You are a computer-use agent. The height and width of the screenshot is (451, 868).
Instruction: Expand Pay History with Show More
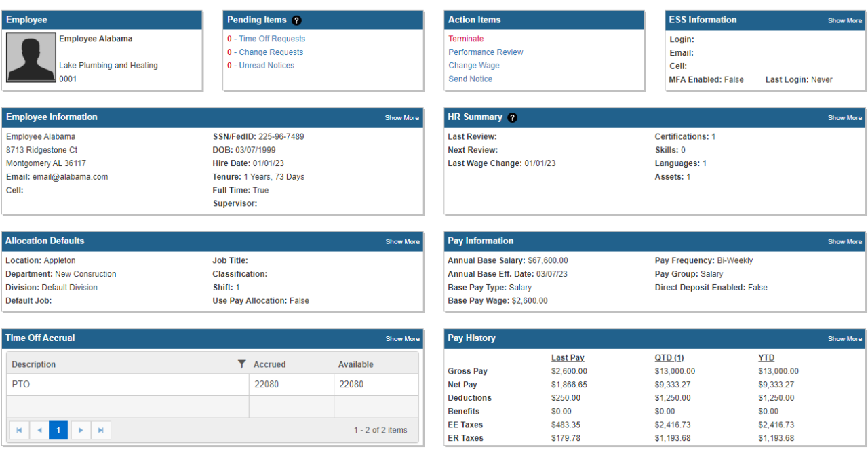click(844, 339)
